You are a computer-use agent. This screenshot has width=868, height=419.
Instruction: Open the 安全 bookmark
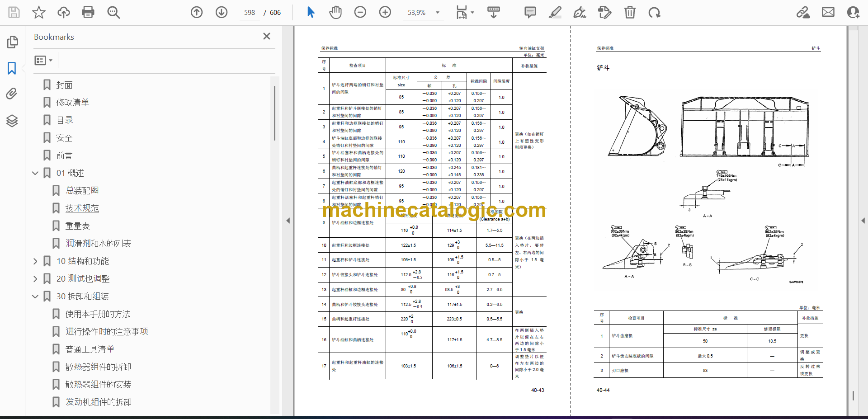[64, 138]
